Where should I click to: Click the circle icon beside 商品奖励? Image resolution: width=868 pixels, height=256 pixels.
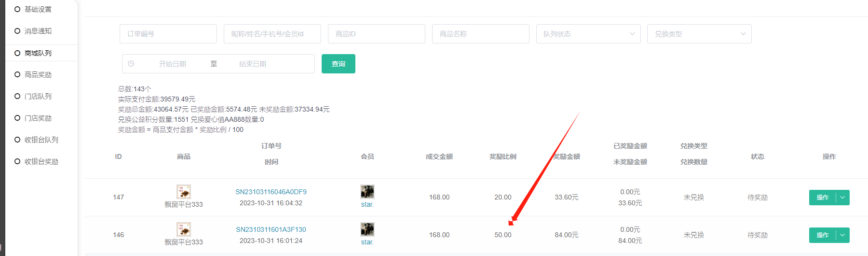tap(17, 75)
